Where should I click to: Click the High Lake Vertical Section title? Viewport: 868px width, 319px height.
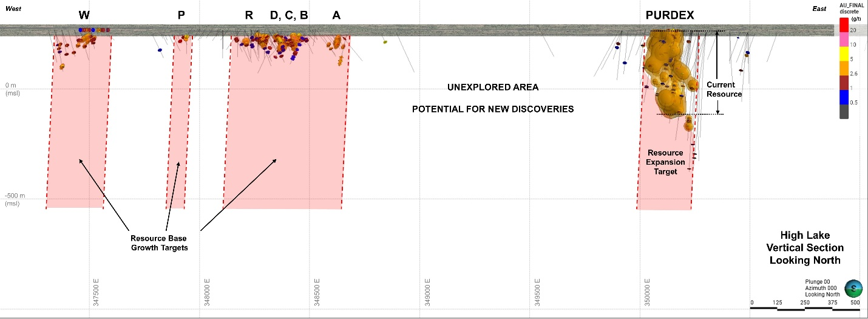pos(805,248)
